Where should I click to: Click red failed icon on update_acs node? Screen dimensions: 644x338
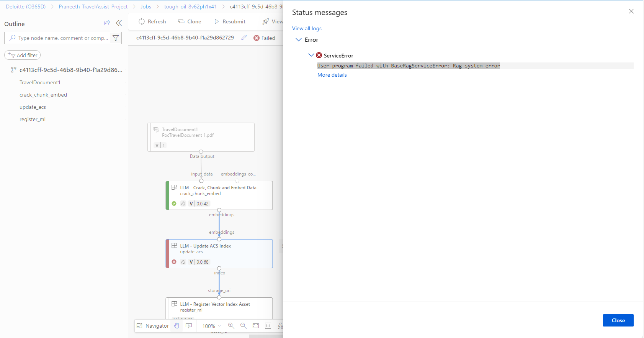(174, 262)
